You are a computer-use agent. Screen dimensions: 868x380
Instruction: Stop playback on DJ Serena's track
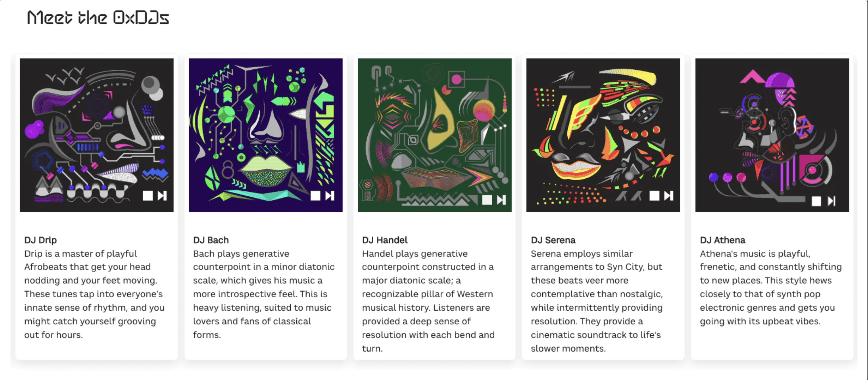tap(654, 196)
